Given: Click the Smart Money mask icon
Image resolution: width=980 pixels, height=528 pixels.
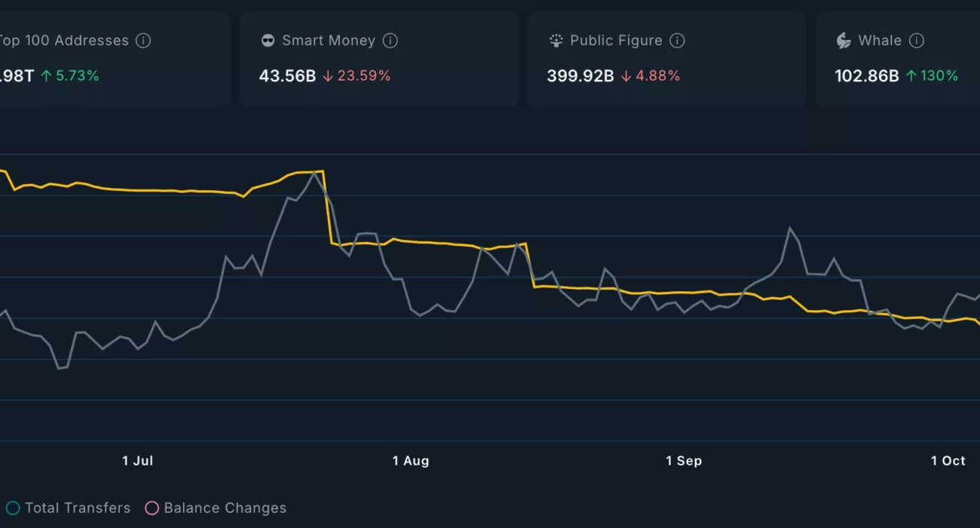Looking at the screenshot, I should click(268, 41).
